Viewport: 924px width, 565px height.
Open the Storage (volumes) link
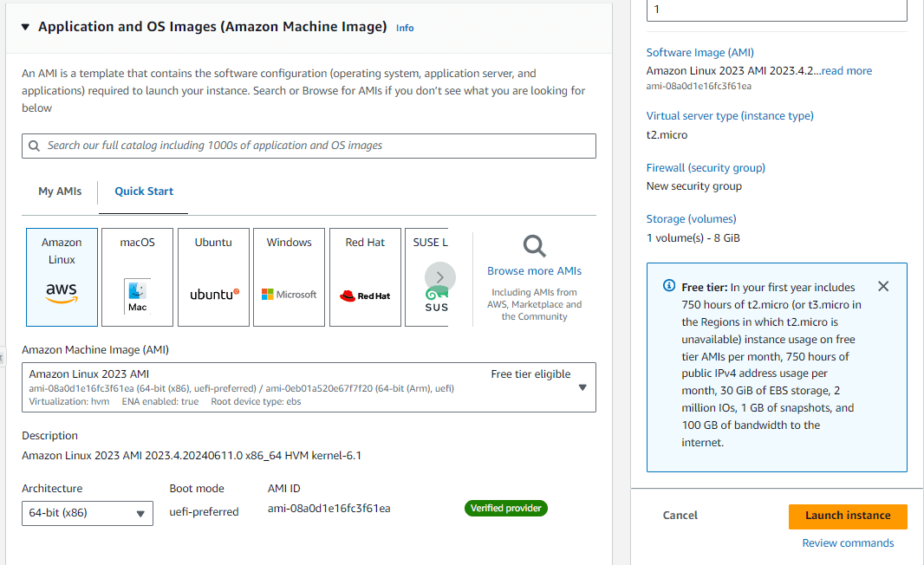click(691, 219)
